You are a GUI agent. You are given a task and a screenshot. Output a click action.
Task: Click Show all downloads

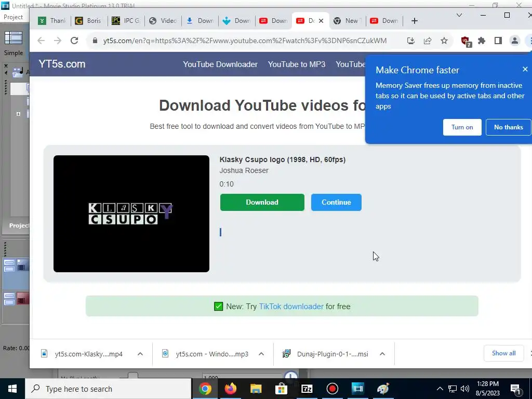pyautogui.click(x=503, y=353)
